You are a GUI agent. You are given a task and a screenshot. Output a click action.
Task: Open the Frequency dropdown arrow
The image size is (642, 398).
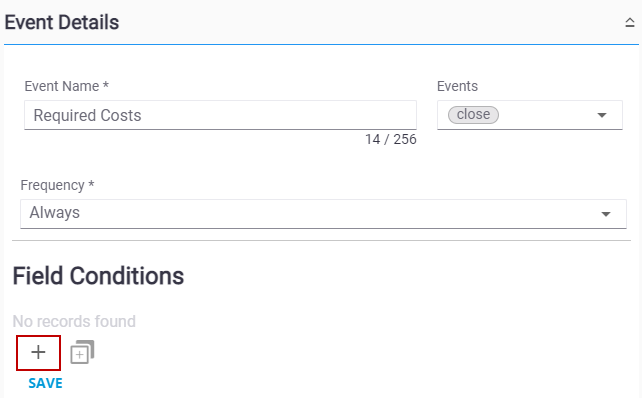tap(606, 214)
